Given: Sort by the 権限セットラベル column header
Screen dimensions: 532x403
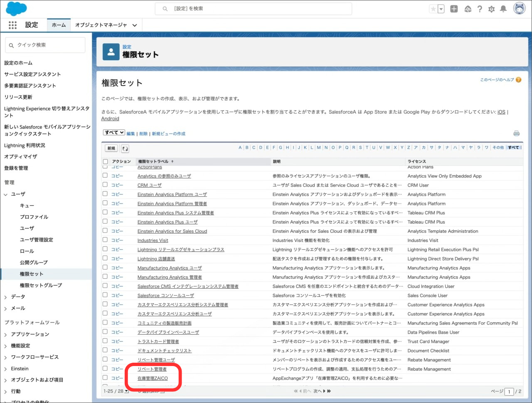Looking at the screenshot, I should (x=153, y=162).
